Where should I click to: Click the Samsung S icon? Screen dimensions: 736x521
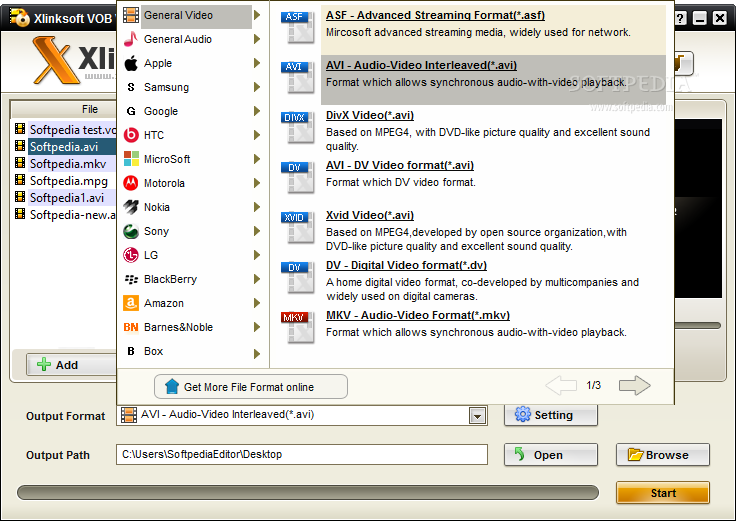coord(131,87)
